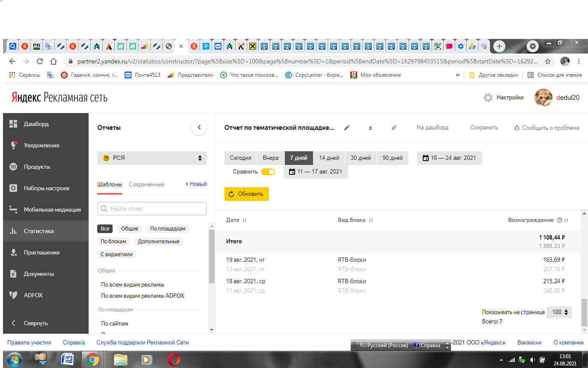Image resolution: width=588 pixels, height=368 pixels.
Task: Toggle the Сравнить switch
Action: click(x=268, y=172)
